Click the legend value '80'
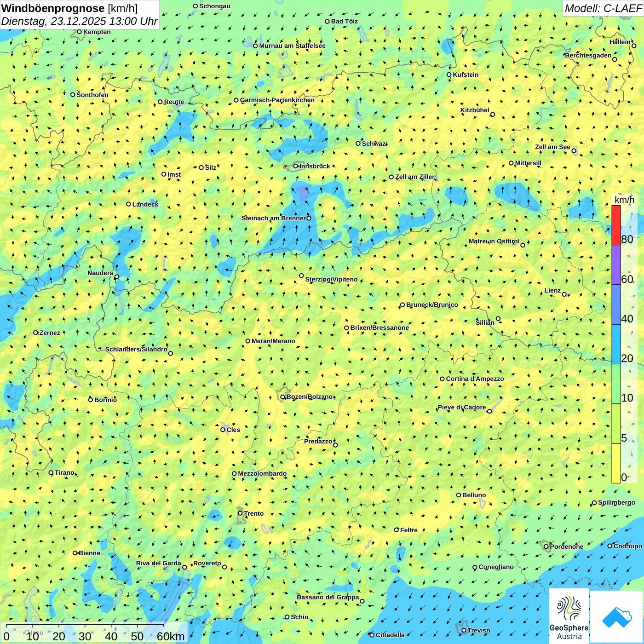Viewport: 644px width, 644px height. [x=627, y=239]
